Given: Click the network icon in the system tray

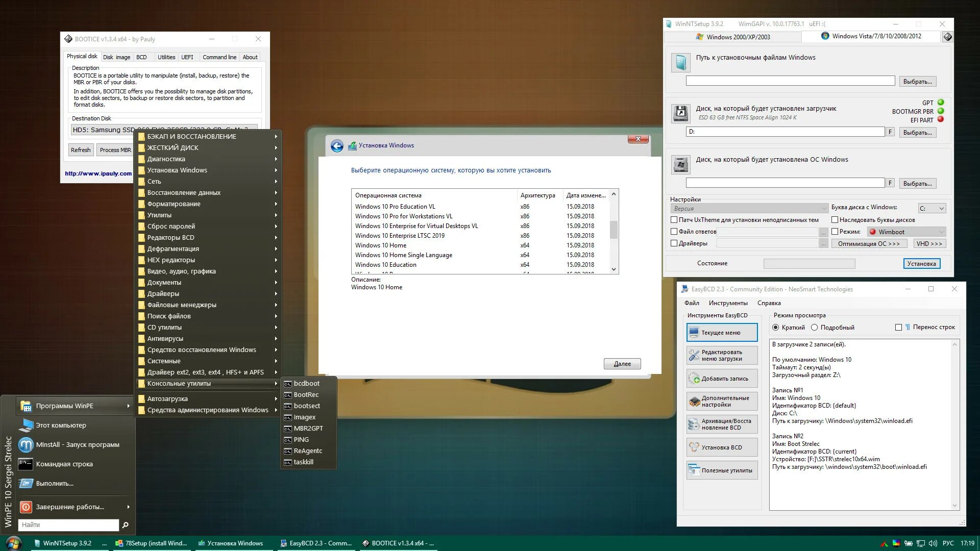Looking at the screenshot, I should (921, 544).
